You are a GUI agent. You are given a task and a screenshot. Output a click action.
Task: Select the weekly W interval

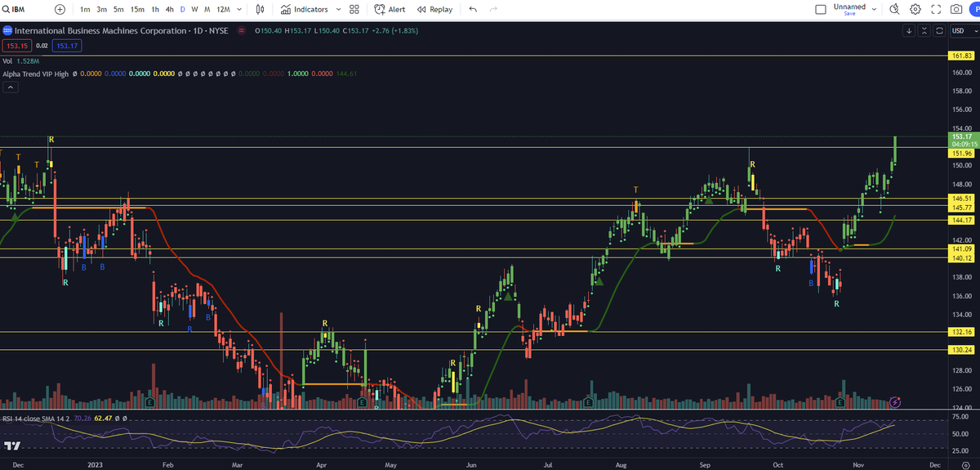pos(194,10)
